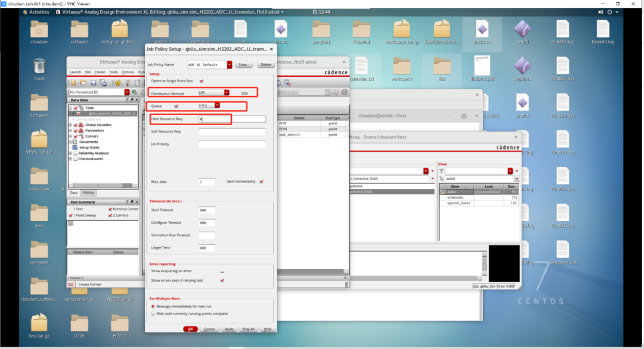Click the volume speaker icon in top bar

click(x=600, y=13)
